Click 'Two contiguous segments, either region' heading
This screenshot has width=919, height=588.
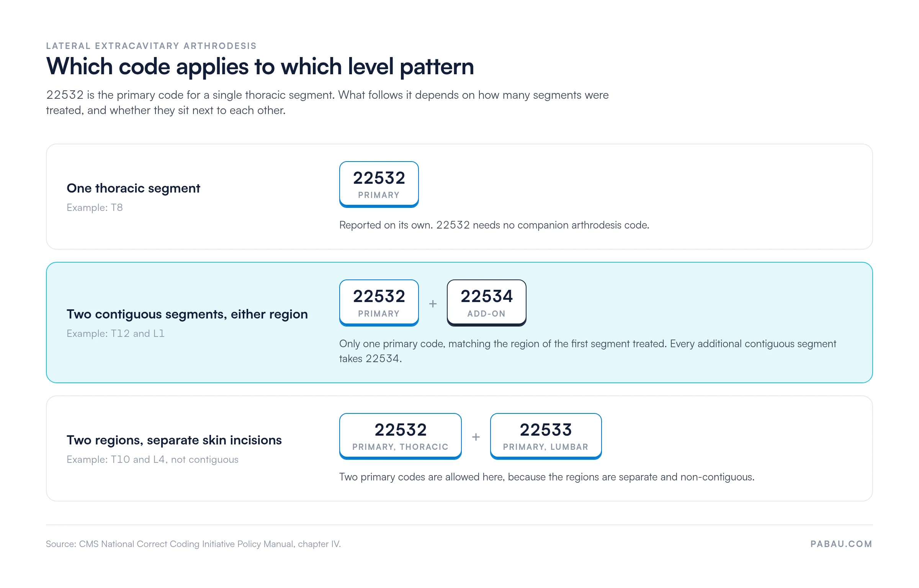click(x=187, y=314)
